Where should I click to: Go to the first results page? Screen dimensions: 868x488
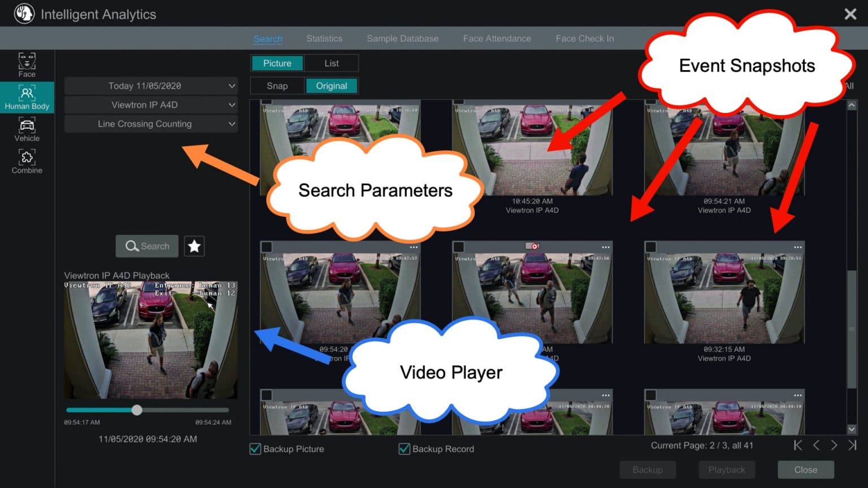click(798, 446)
